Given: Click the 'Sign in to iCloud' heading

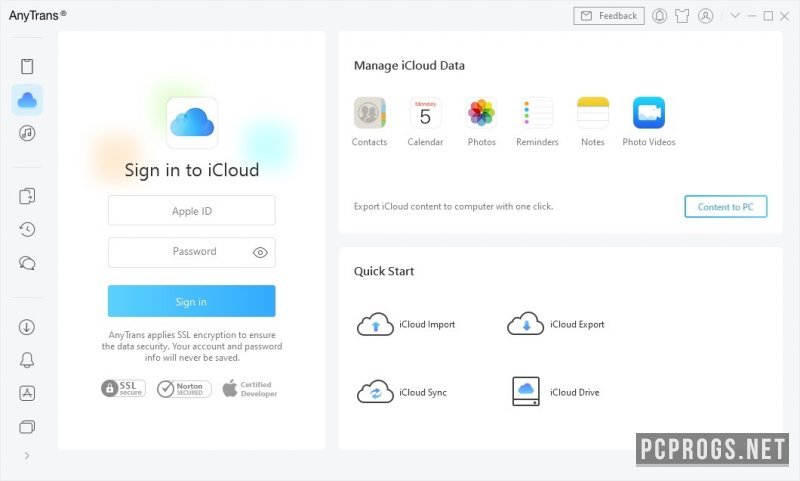Looking at the screenshot, I should coord(192,170).
